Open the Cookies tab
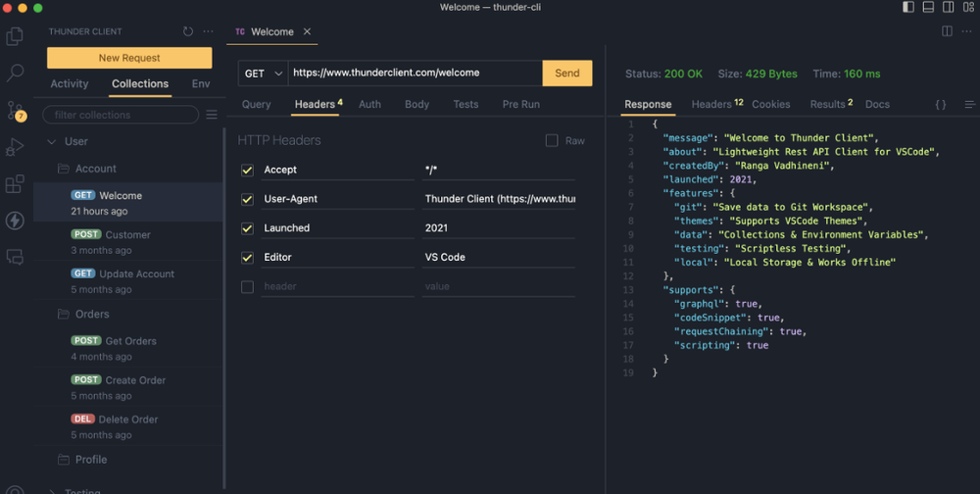The height and width of the screenshot is (494, 980). pos(770,105)
